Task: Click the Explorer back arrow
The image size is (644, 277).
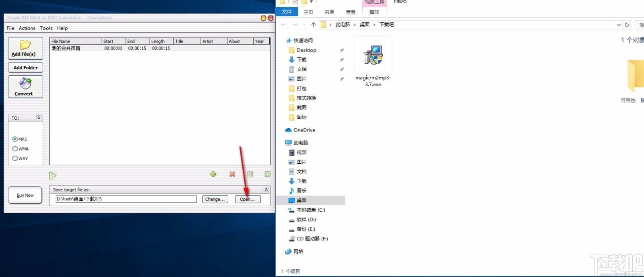Action: click(x=283, y=25)
